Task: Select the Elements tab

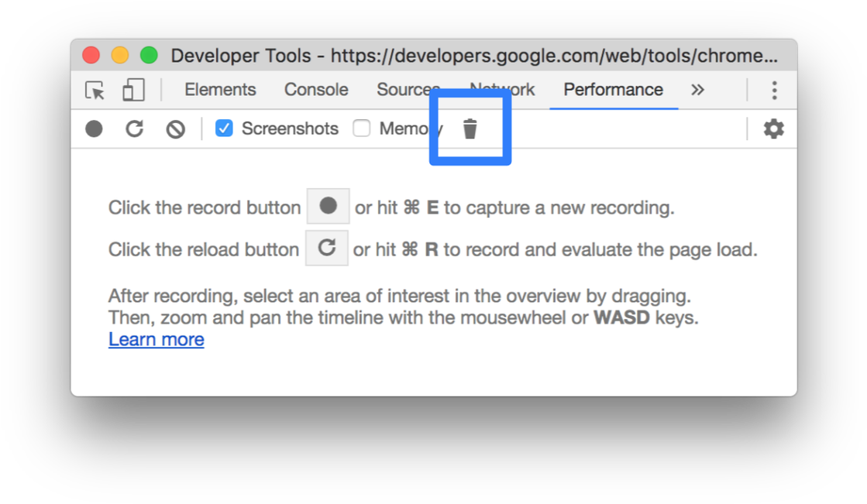Action: tap(220, 90)
